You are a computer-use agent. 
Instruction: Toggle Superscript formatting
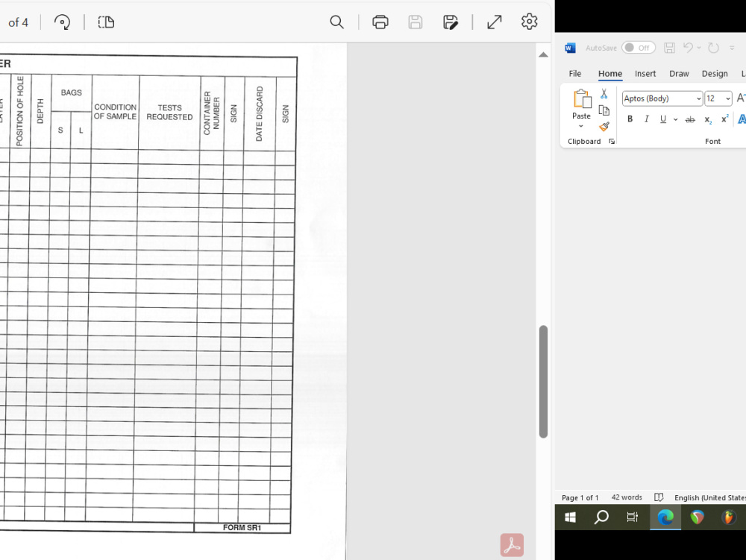pos(724,119)
